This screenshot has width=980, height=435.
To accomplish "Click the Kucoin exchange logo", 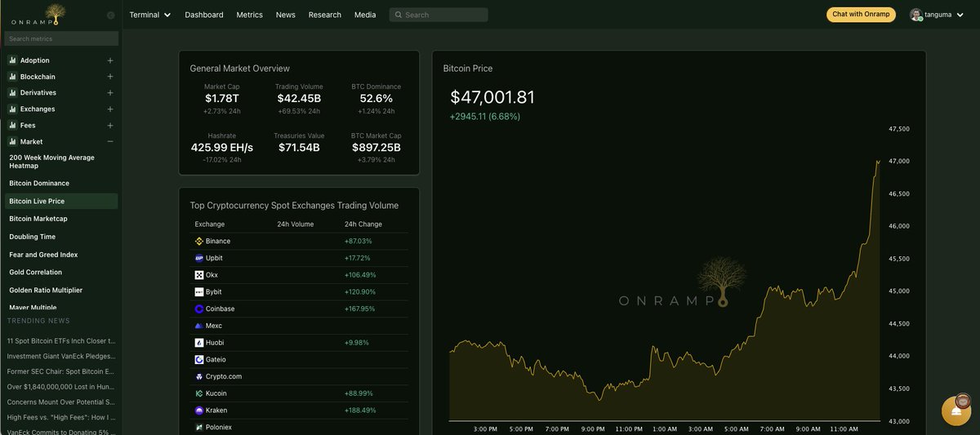I will 198,393.
